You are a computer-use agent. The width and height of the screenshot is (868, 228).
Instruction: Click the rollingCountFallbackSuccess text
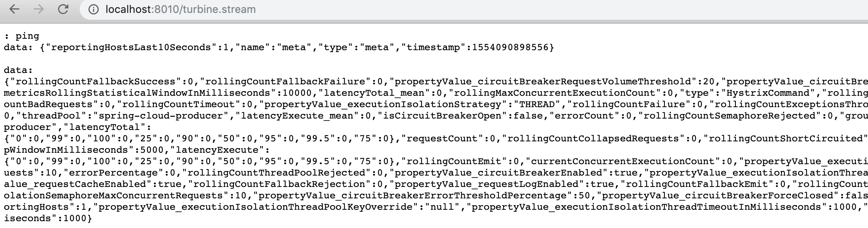(96, 82)
